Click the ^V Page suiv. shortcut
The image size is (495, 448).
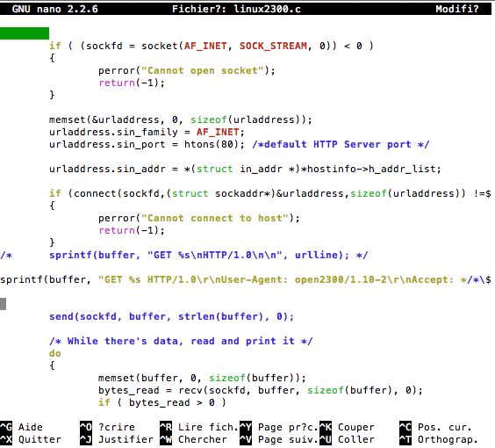coord(279,439)
